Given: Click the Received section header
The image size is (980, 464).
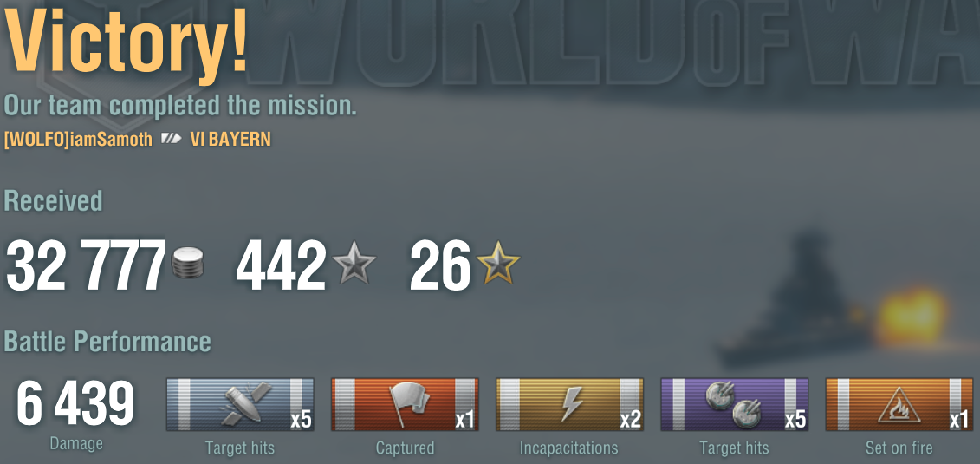Looking at the screenshot, I should click(x=53, y=200).
